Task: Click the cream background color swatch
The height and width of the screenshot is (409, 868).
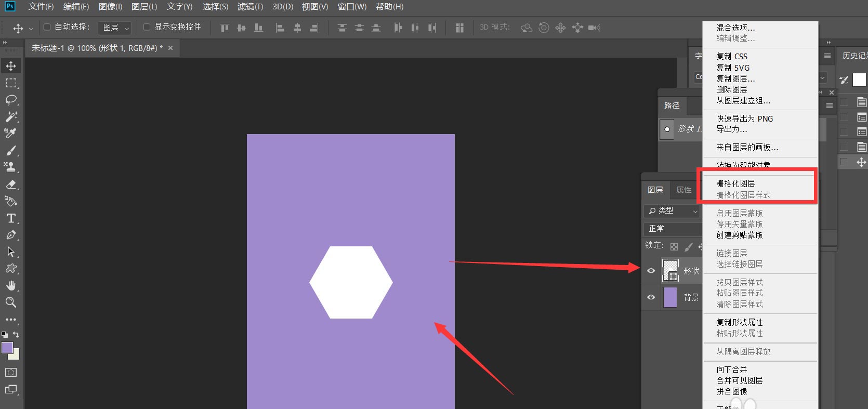Action: pyautogui.click(x=16, y=355)
